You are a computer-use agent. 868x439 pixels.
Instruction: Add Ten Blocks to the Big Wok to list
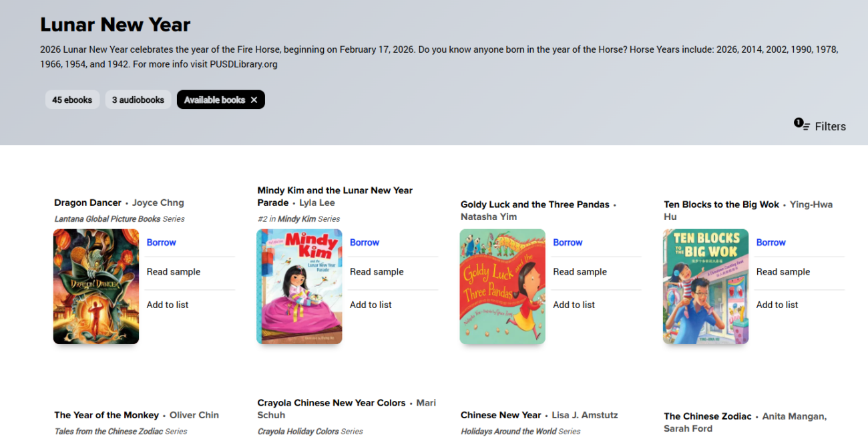click(777, 305)
